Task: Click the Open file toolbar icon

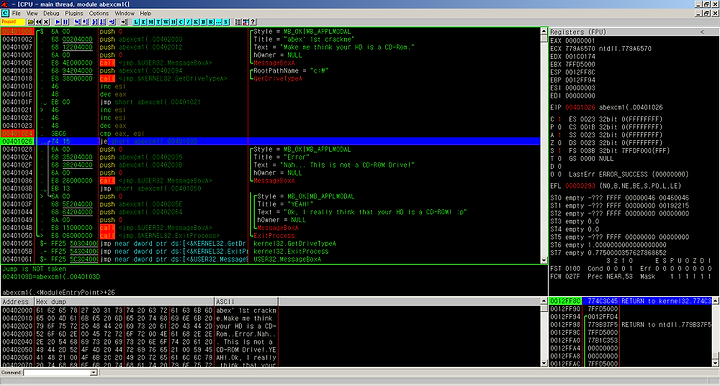Action: 31,22
